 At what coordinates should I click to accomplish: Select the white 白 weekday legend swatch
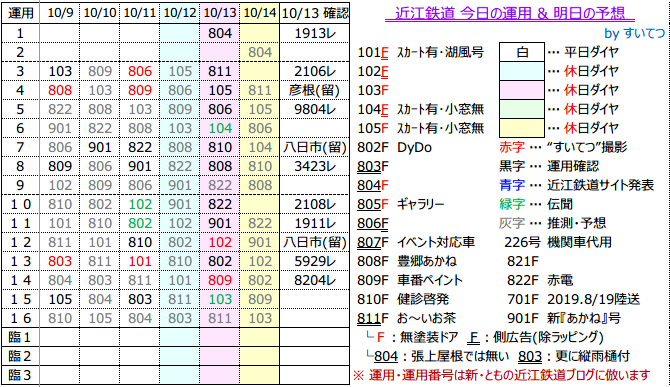(522, 52)
